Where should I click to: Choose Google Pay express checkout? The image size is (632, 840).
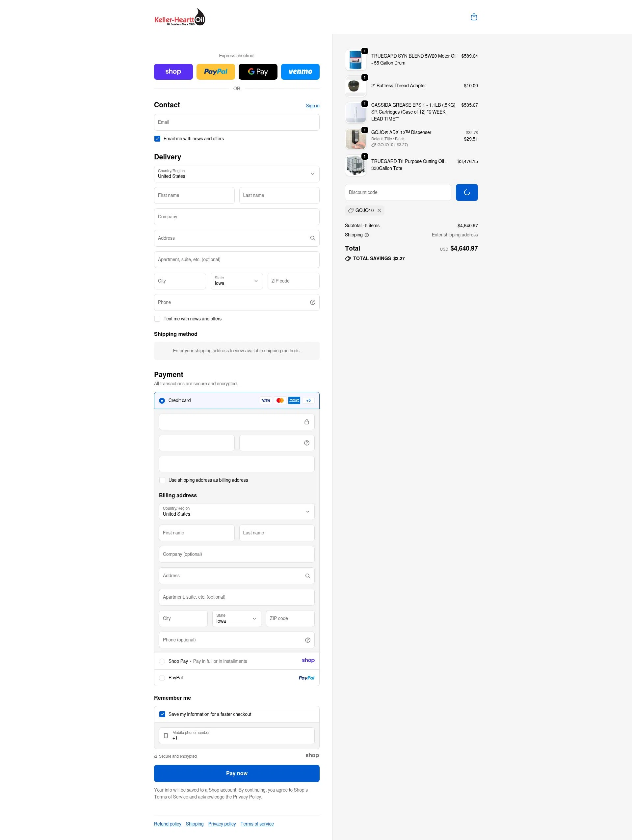click(x=258, y=71)
